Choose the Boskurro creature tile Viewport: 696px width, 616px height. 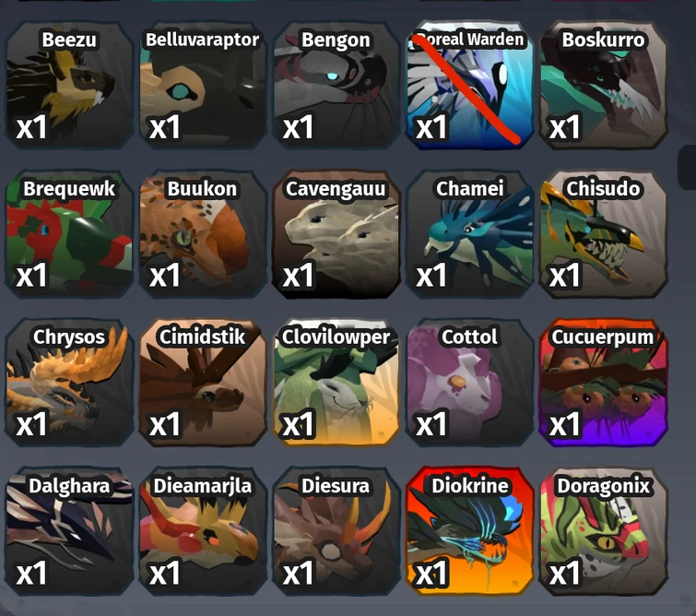click(603, 85)
